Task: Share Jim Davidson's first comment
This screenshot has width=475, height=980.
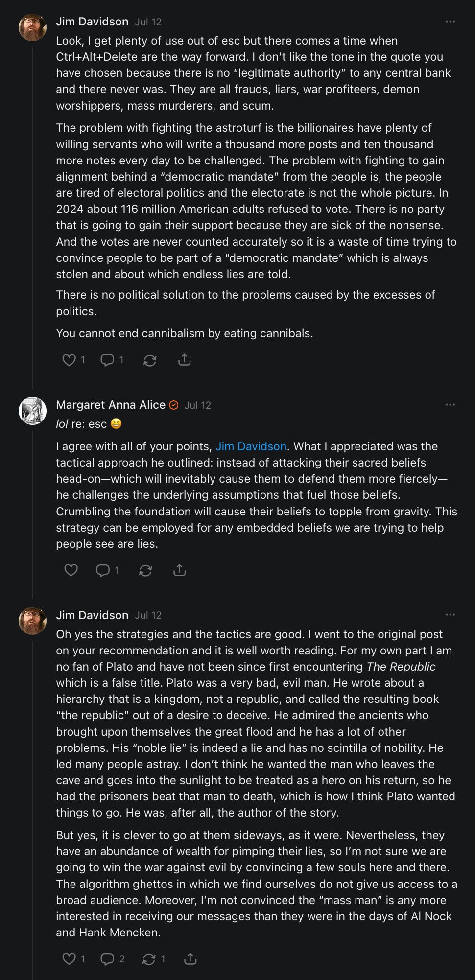Action: (x=184, y=360)
